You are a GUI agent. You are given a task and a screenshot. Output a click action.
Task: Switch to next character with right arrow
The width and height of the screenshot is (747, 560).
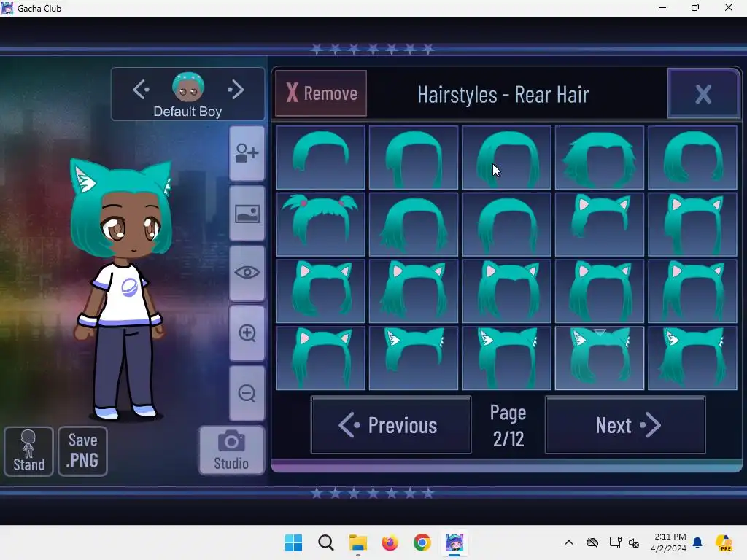point(236,90)
